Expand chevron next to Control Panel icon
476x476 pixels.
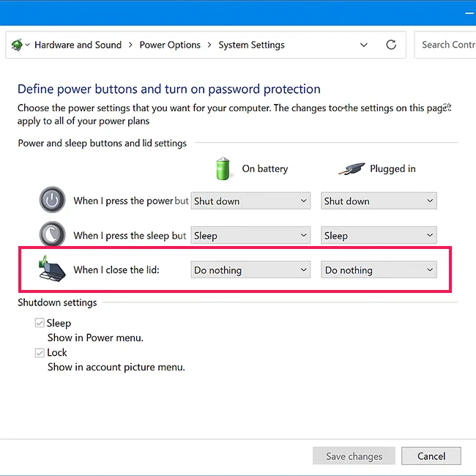pyautogui.click(x=28, y=45)
